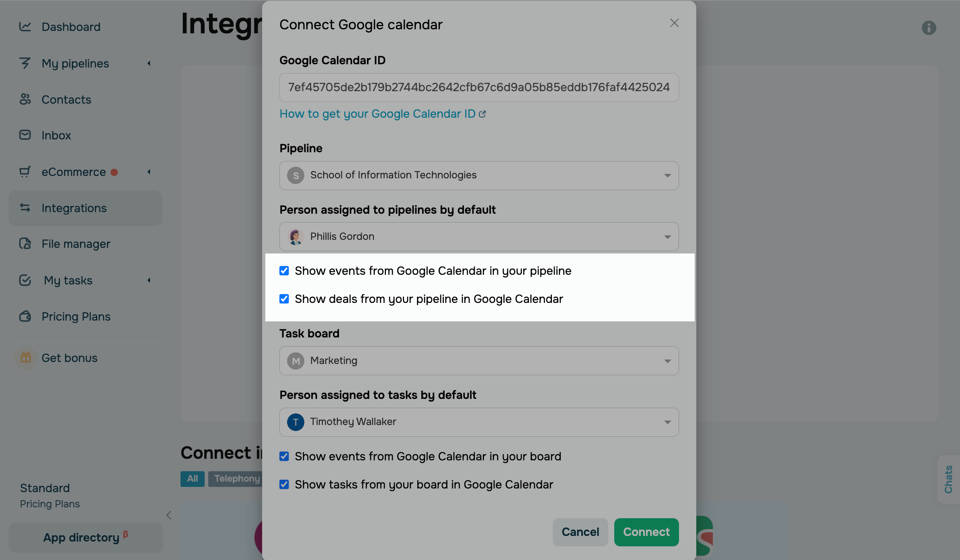Click the Inbox envelope icon
The height and width of the screenshot is (560, 960).
pos(25,135)
